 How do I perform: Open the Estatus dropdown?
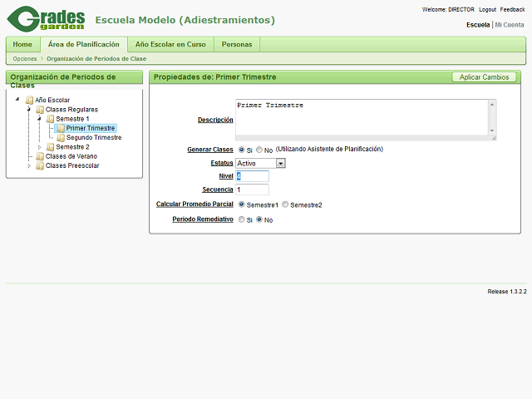281,163
